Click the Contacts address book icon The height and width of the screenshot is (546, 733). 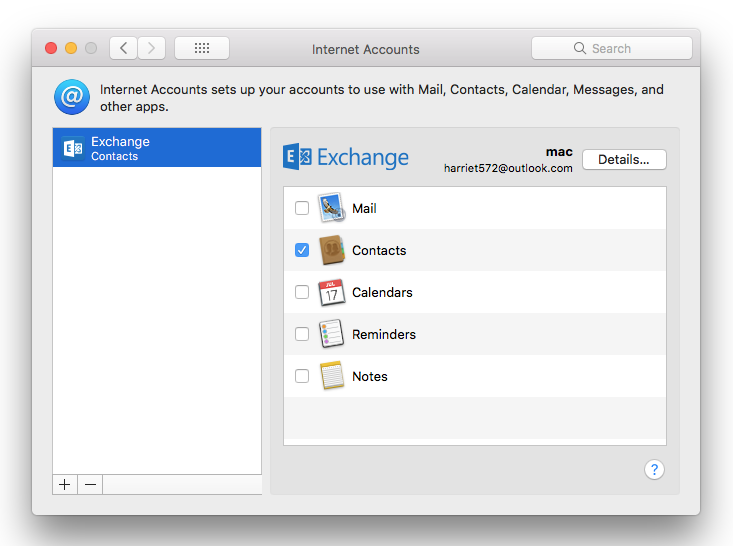(331, 250)
